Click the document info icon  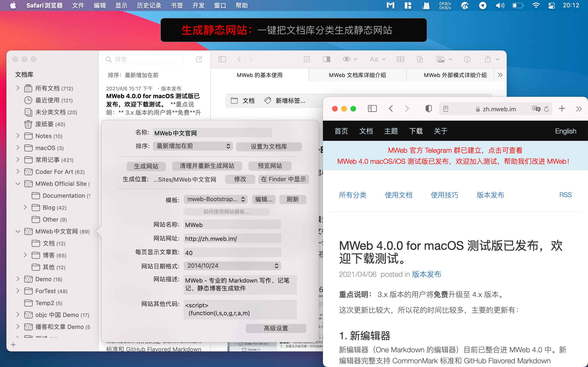point(467,59)
